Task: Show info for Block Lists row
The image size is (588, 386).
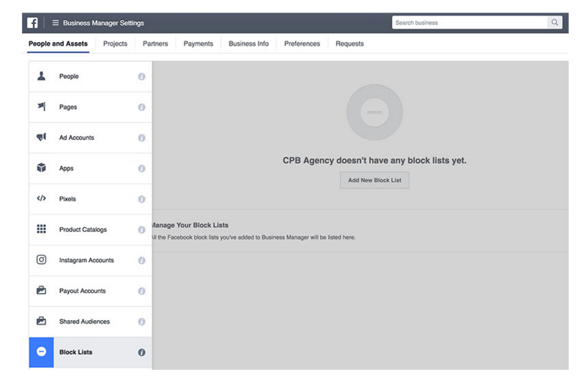Action: (x=142, y=352)
